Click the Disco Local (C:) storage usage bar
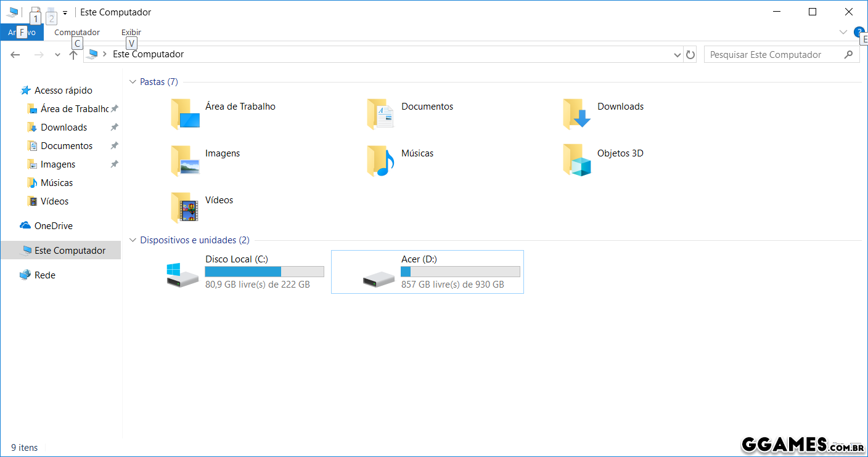Viewport: 868px width, 457px height. click(x=264, y=272)
